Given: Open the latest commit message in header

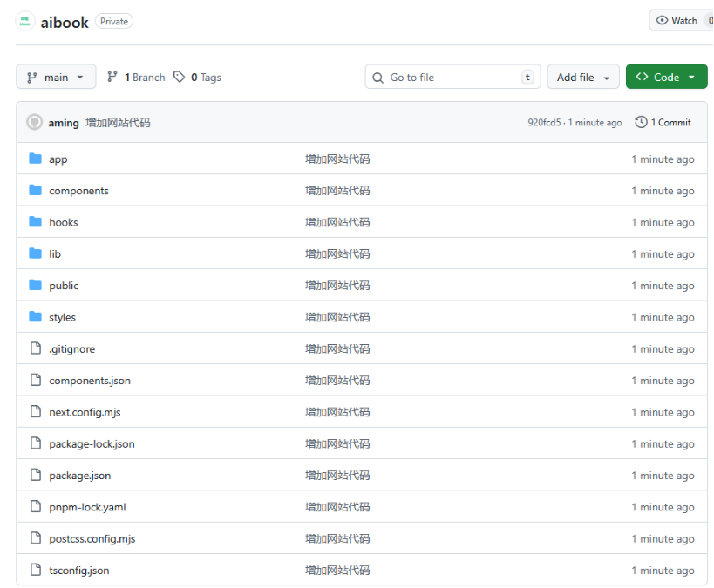Looking at the screenshot, I should (x=118, y=123).
